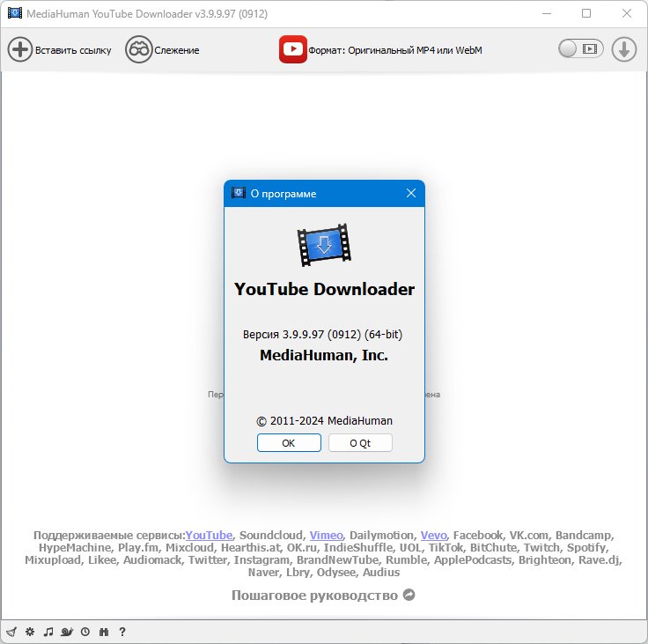Click the Поддерживаемые сервисы label

coord(109,536)
